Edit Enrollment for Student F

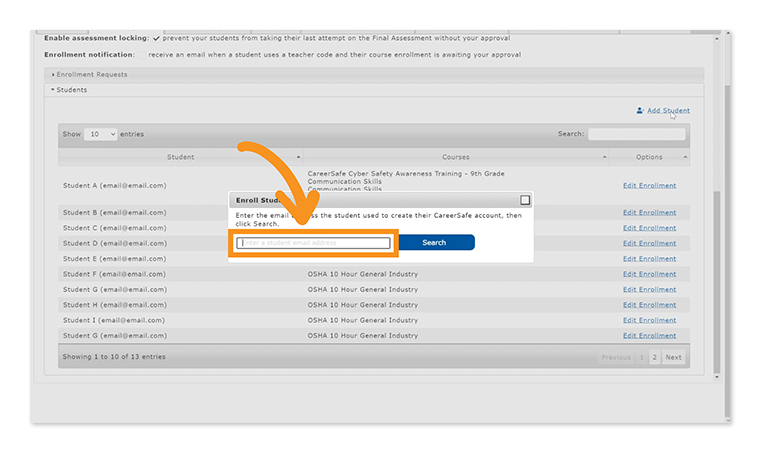[x=649, y=274]
